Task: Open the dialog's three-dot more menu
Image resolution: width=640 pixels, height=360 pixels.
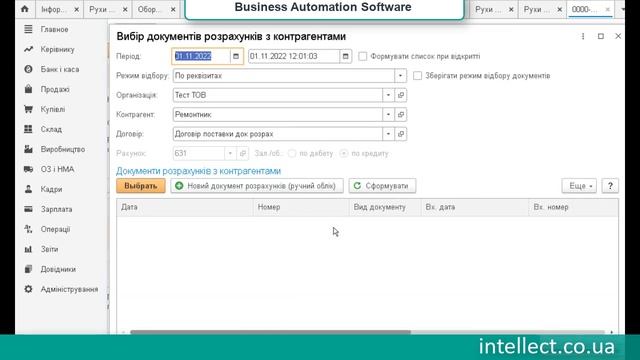Action: (583, 36)
